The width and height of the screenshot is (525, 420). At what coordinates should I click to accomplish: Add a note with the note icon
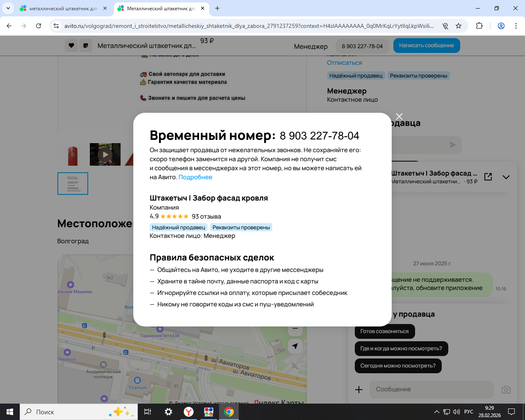click(x=85, y=46)
